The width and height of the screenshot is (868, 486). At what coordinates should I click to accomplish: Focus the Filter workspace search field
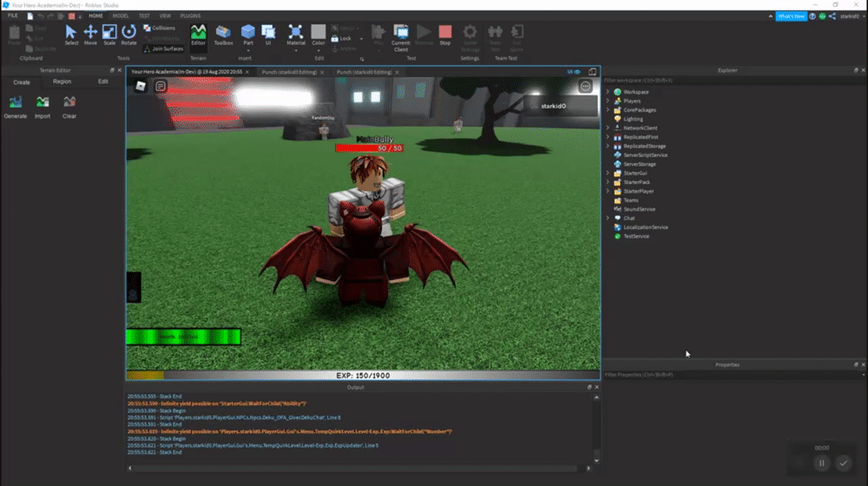tap(733, 80)
